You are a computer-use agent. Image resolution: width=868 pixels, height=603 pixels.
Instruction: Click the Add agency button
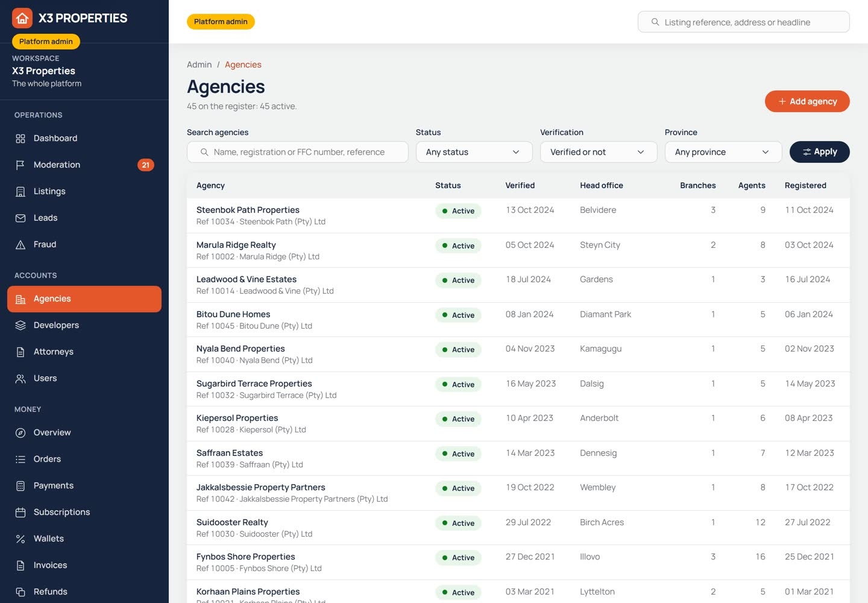(x=807, y=101)
